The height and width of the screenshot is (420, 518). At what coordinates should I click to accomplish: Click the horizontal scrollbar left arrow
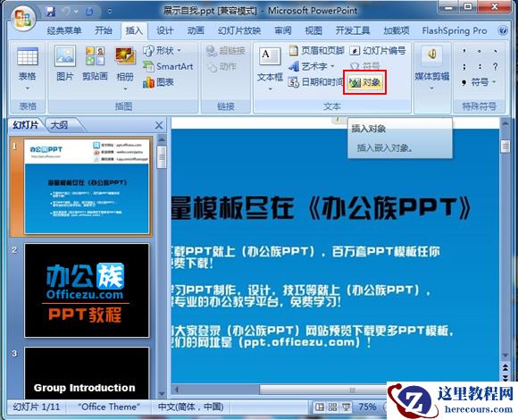click(177, 390)
